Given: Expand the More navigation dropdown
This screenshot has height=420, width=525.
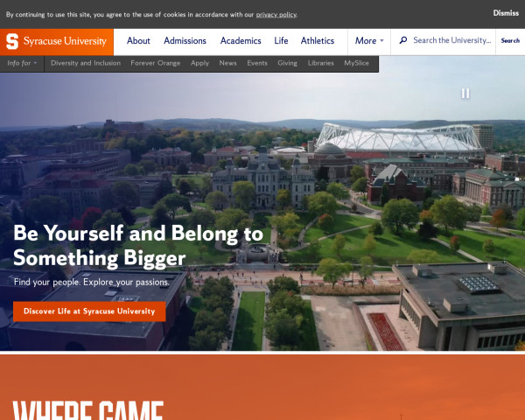Looking at the screenshot, I should pyautogui.click(x=369, y=41).
